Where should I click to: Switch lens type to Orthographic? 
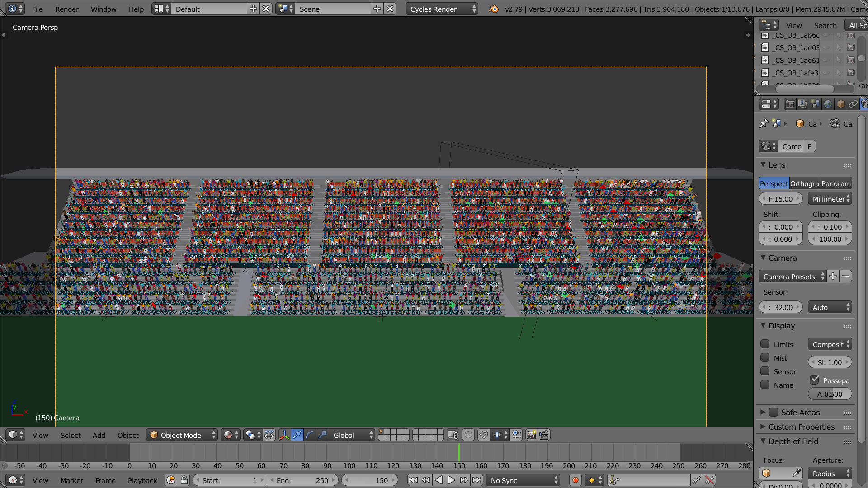tap(805, 183)
